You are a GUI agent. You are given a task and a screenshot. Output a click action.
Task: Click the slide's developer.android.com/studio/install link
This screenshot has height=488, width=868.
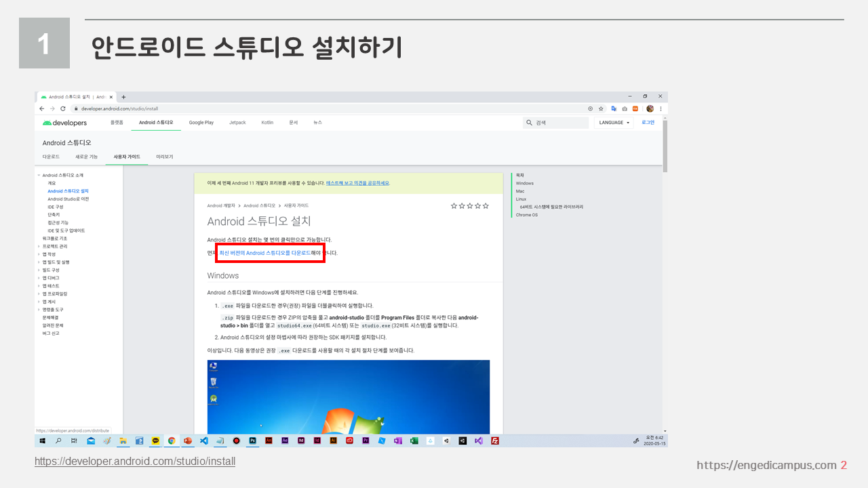tap(135, 462)
